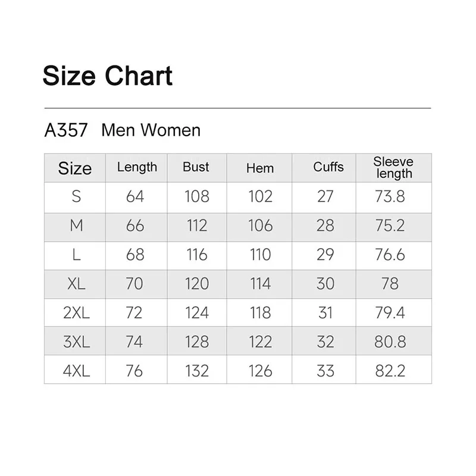
Task: Click the 2XL size row label
Action: [76, 312]
